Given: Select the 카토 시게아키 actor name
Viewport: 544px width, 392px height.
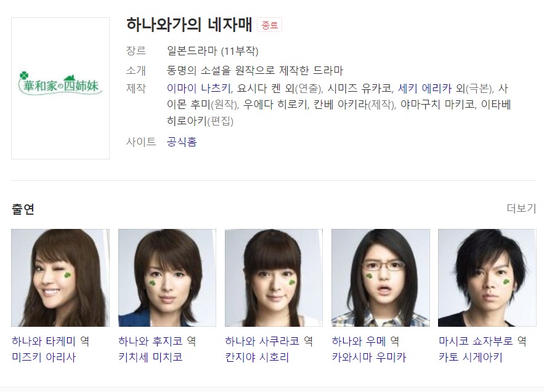Looking at the screenshot, I should (471, 357).
